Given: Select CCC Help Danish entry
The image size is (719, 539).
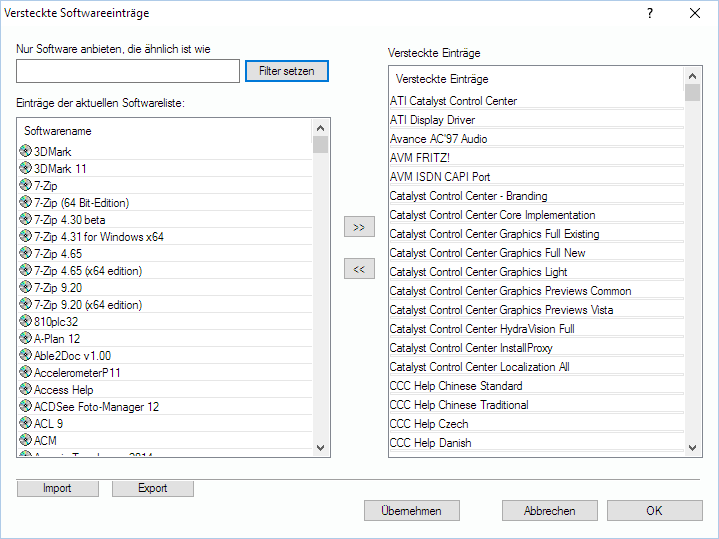Looking at the screenshot, I should click(x=536, y=443).
